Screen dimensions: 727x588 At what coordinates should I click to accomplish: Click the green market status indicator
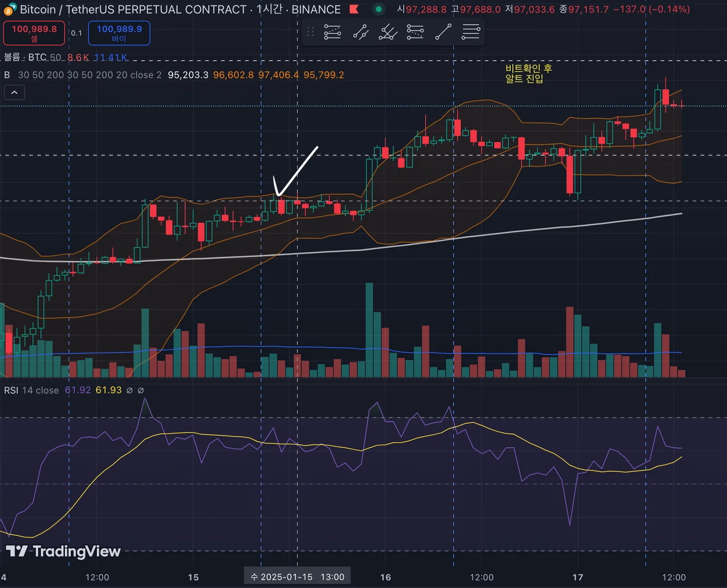tap(379, 9)
